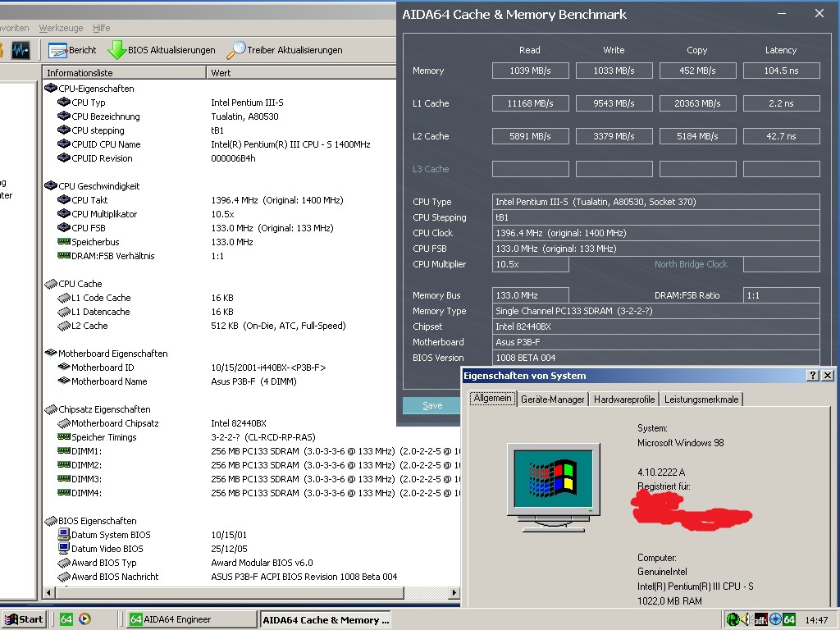This screenshot has height=630, width=840.
Task: Select the CPU Geschwindigkeit group icon
Action: pyautogui.click(x=51, y=185)
